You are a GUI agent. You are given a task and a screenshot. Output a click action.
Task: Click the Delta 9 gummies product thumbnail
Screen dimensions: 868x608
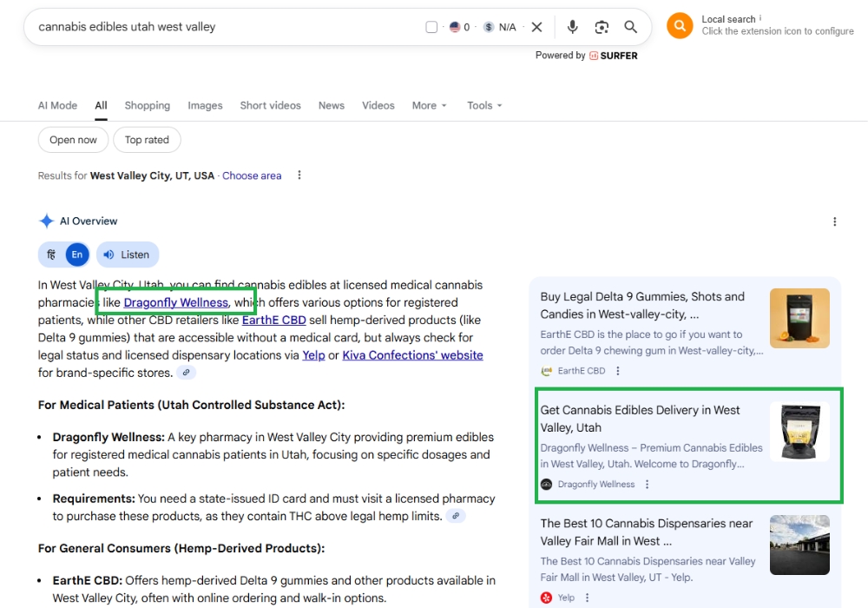(x=799, y=318)
